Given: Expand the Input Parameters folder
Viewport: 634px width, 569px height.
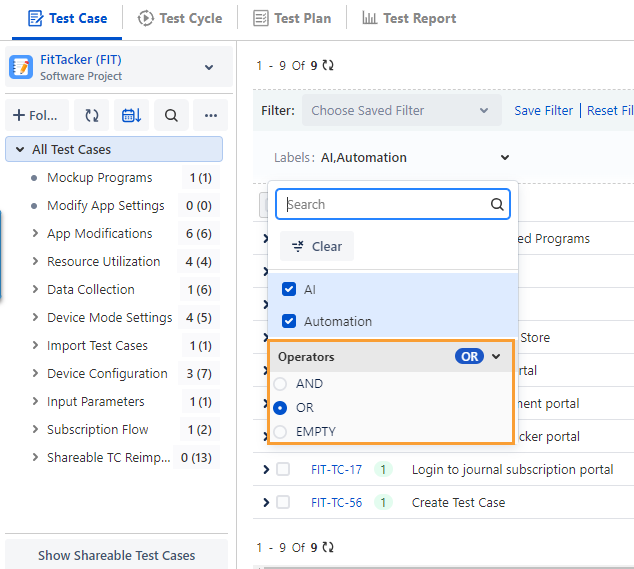Looking at the screenshot, I should tap(35, 401).
